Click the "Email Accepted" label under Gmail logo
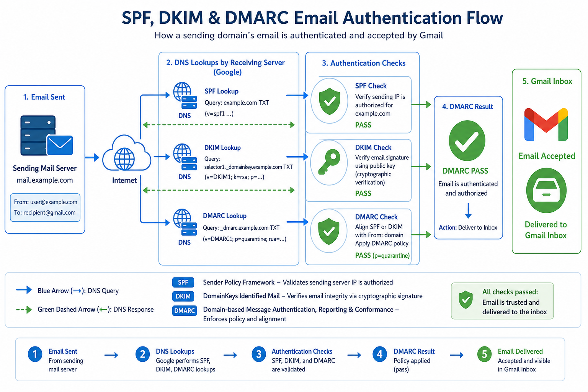Image resolution: width=588 pixels, height=392 pixels. (x=547, y=156)
